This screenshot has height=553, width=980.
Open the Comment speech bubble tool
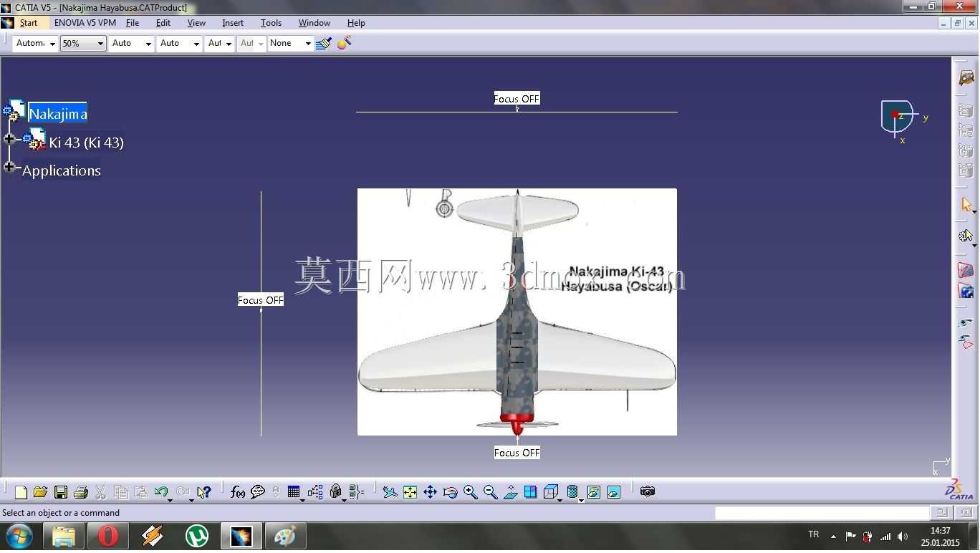[258, 492]
